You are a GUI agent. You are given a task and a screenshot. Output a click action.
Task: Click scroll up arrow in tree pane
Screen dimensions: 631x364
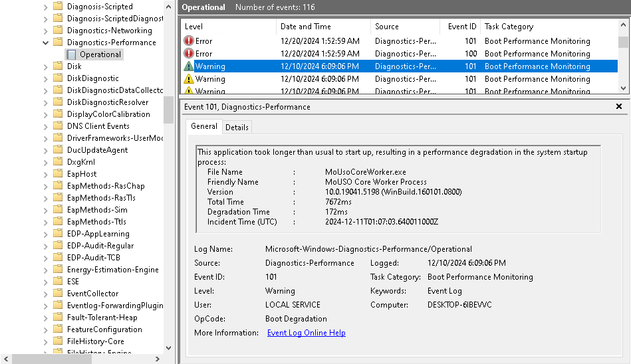tap(169, 7)
